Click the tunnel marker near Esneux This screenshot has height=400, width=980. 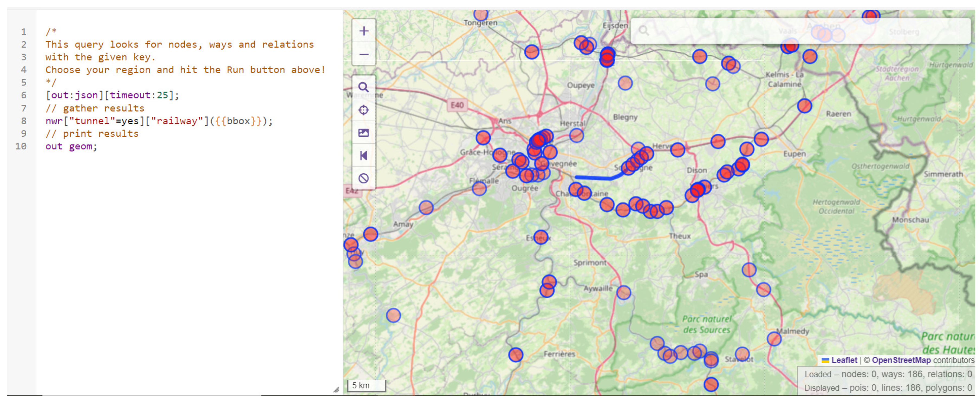[x=541, y=237]
